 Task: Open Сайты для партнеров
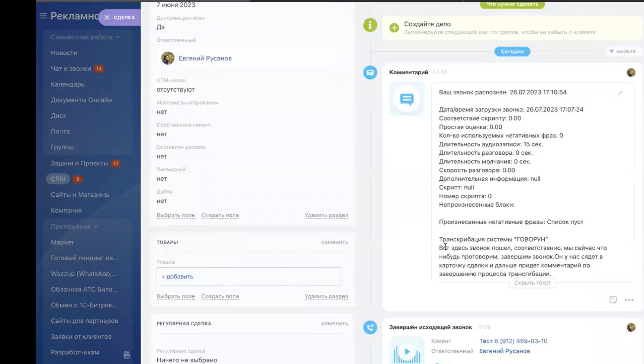pyautogui.click(x=84, y=321)
